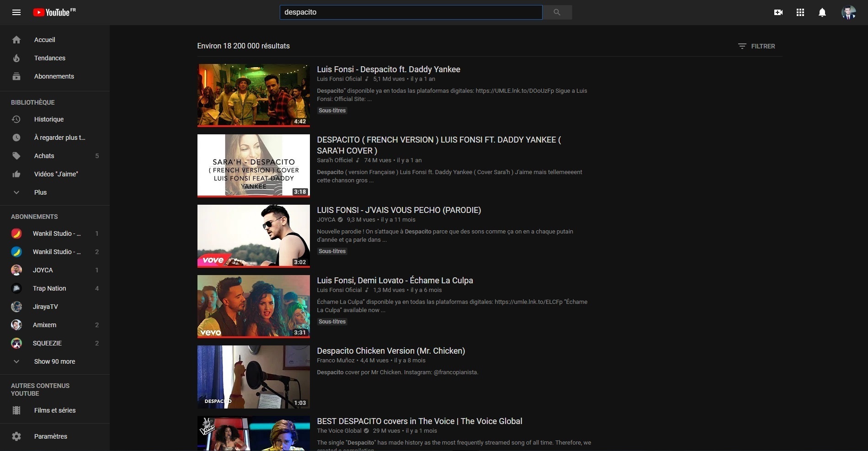Open Accueil in the sidebar
This screenshot has width=868, height=451.
click(44, 40)
